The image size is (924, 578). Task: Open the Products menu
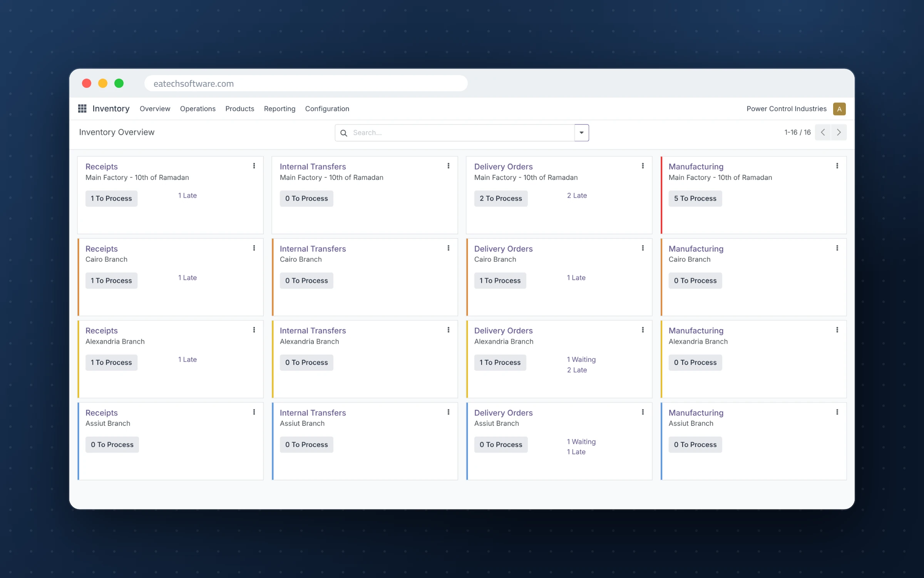[x=240, y=109]
